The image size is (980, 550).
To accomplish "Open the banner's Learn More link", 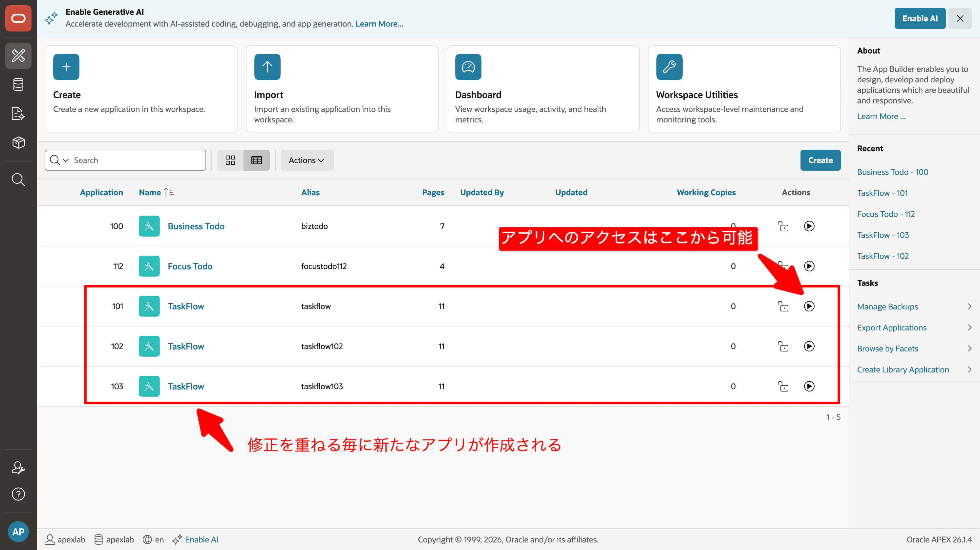I will coord(379,24).
